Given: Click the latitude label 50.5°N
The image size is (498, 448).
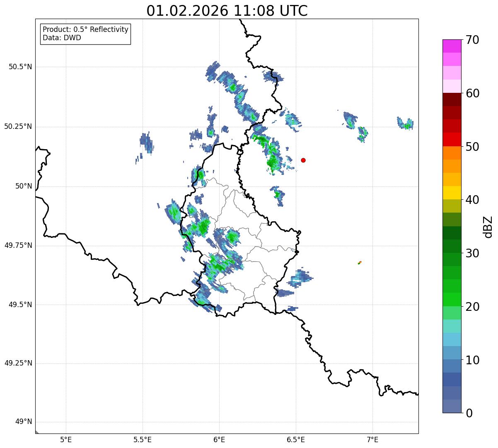Looking at the screenshot, I should pos(20,67).
